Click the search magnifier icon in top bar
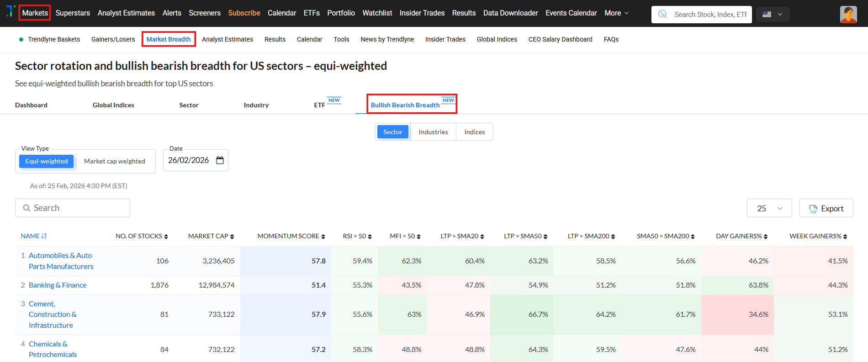This screenshot has width=868, height=362. click(x=662, y=14)
